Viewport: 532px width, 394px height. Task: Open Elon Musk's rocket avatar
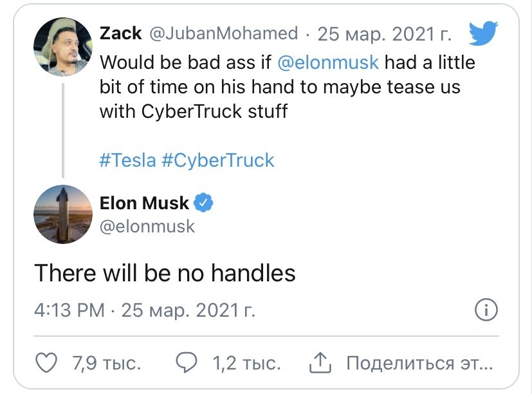click(x=62, y=214)
